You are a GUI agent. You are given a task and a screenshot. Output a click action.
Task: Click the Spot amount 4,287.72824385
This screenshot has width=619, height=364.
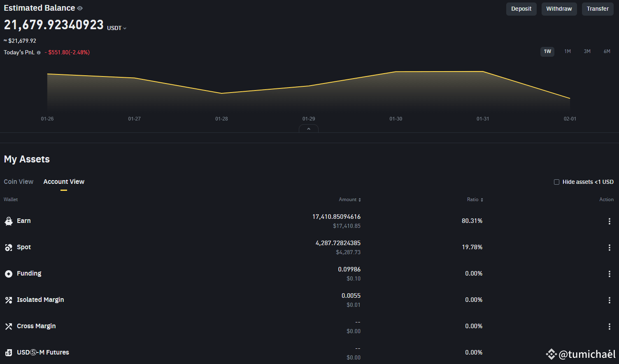[338, 243]
